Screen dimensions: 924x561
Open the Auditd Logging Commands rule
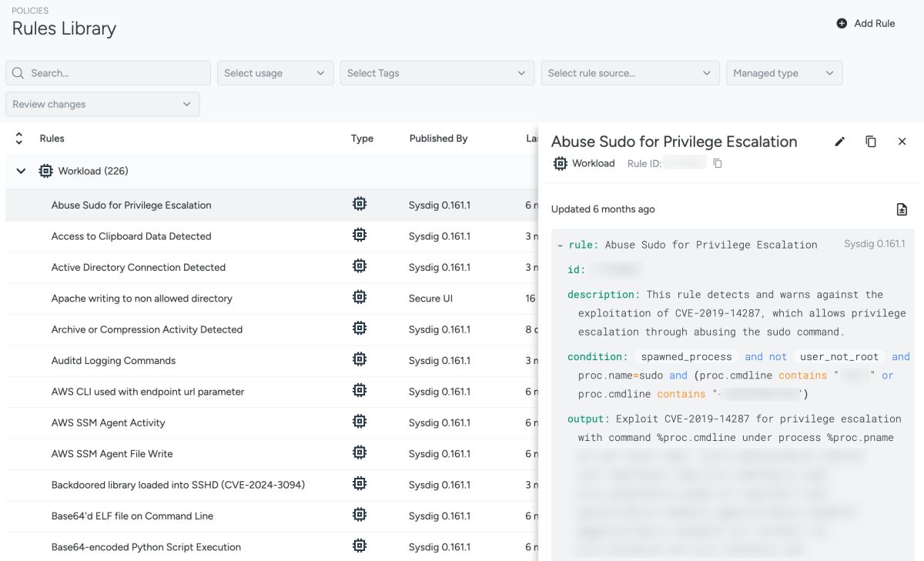[113, 360]
